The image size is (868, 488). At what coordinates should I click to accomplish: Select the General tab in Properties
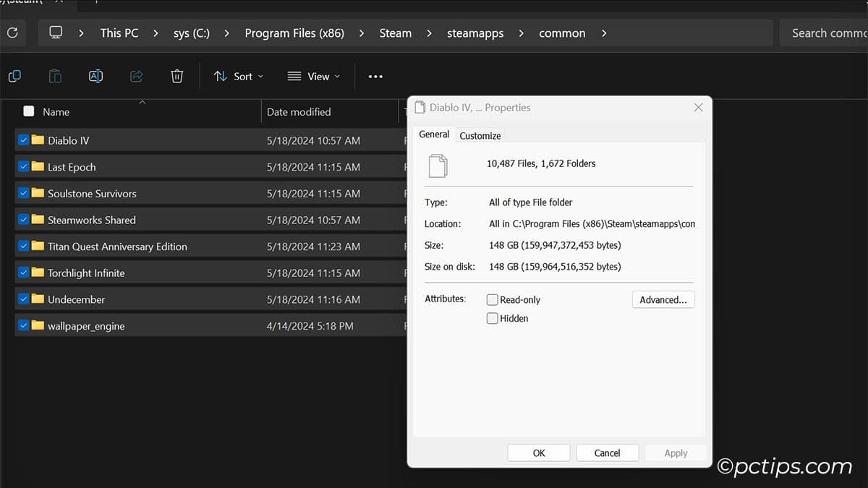(434, 134)
